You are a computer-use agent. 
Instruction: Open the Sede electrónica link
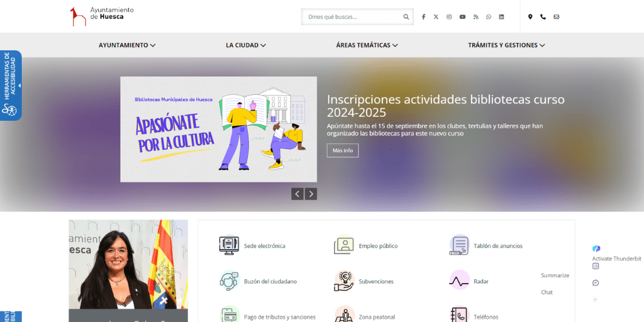pyautogui.click(x=265, y=246)
